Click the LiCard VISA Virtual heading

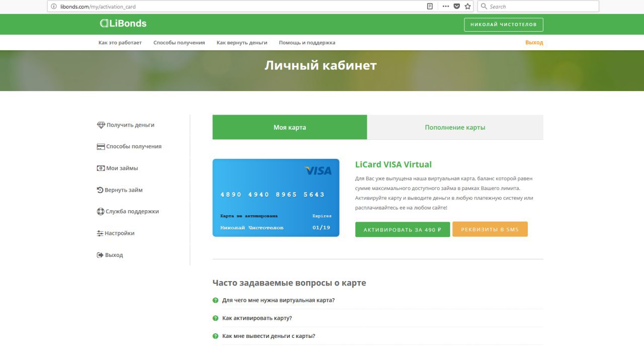point(393,164)
